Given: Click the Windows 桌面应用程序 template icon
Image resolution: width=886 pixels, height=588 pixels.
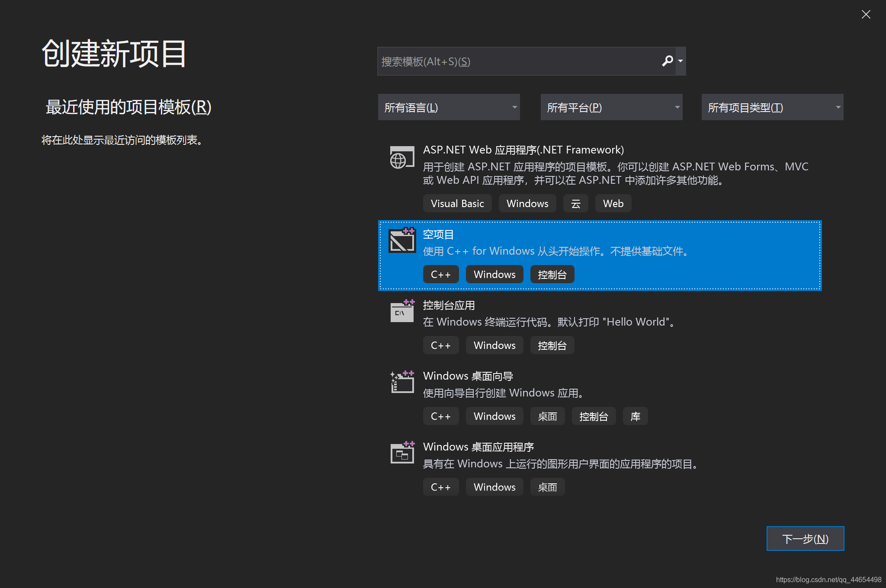Looking at the screenshot, I should pos(402,452).
